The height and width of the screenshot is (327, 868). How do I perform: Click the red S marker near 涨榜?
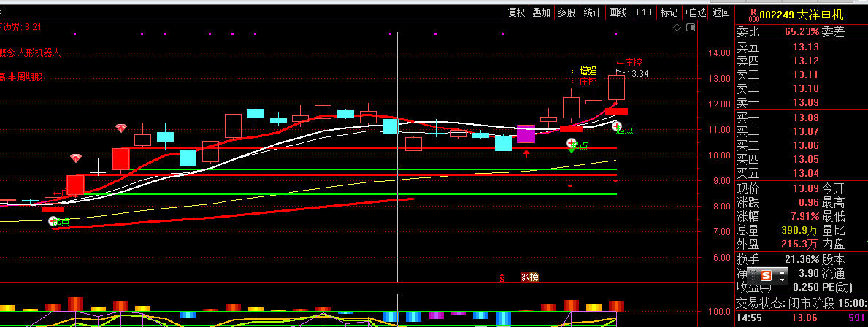pos(502,277)
